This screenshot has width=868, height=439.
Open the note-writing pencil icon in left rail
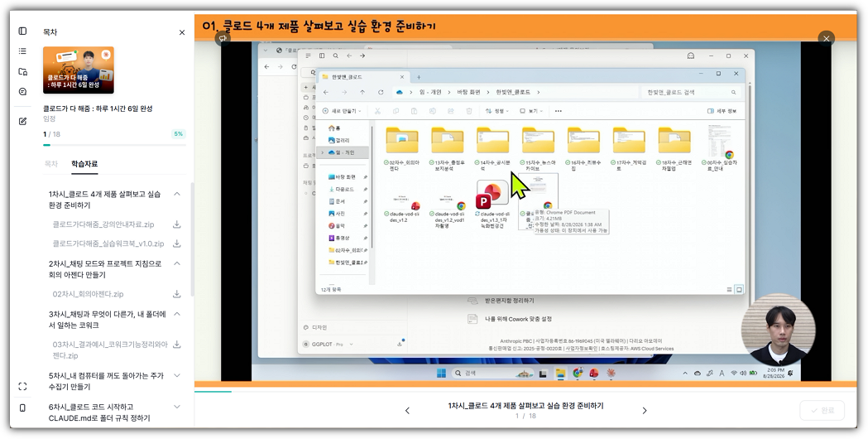(x=22, y=122)
